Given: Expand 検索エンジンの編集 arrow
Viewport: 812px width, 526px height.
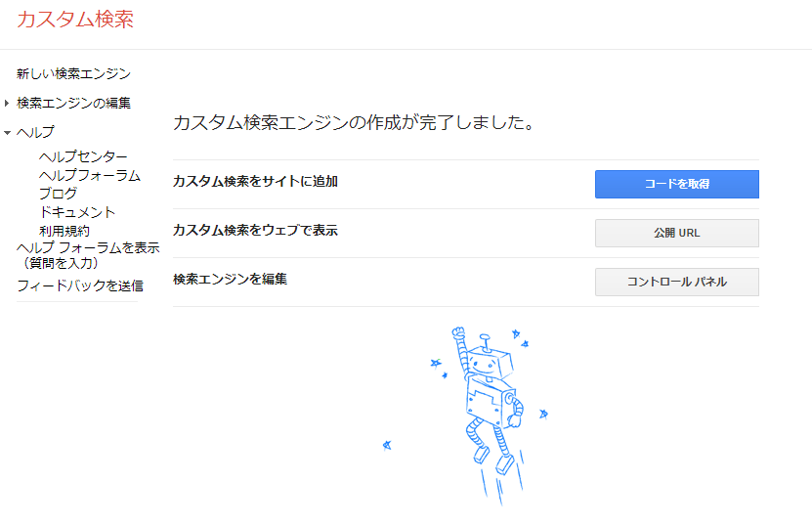Looking at the screenshot, I should [x=7, y=103].
